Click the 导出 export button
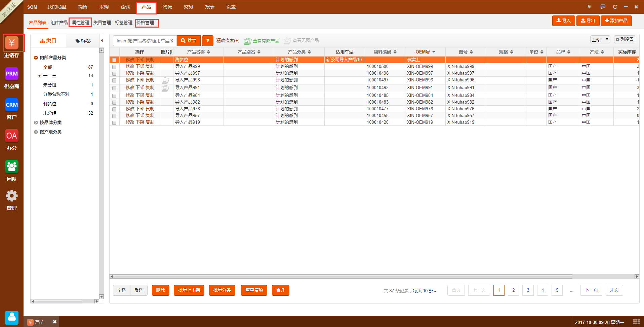This screenshot has width=644, height=327. [588, 21]
